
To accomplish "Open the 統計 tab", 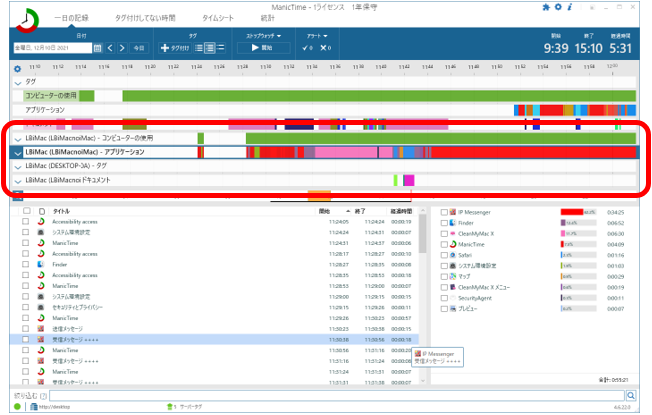I will (267, 18).
